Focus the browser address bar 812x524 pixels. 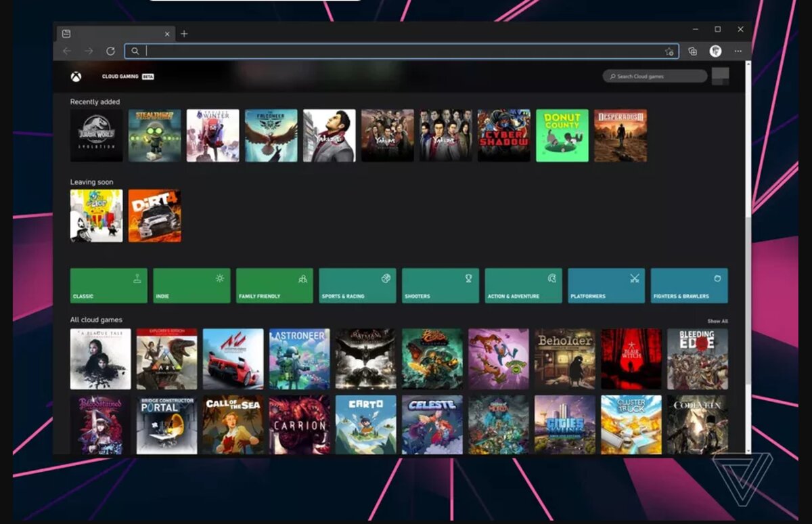coord(401,51)
